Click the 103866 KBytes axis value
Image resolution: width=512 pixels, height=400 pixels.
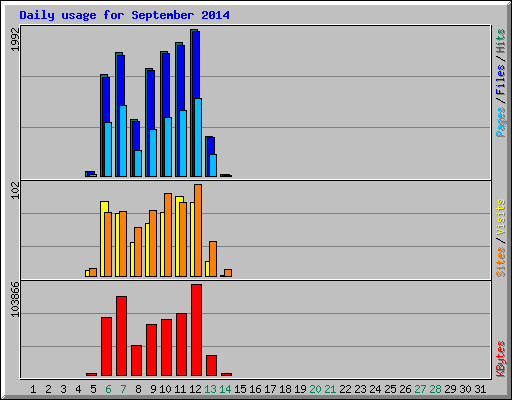(15, 299)
